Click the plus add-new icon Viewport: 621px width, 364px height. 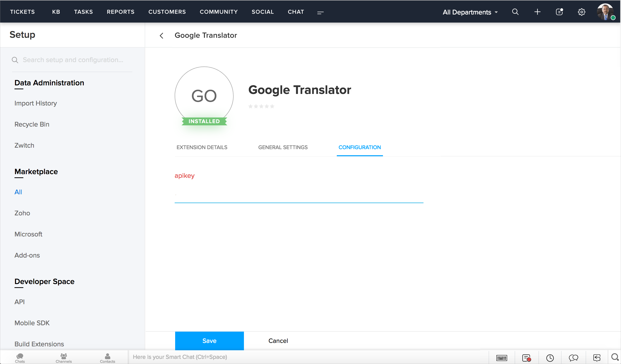click(537, 12)
